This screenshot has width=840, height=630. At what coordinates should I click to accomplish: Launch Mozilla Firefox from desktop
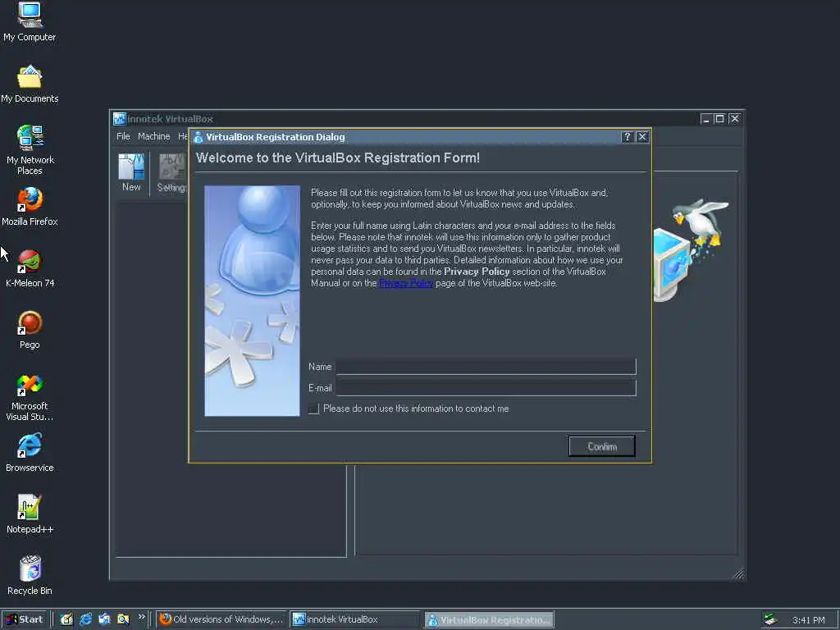click(30, 206)
